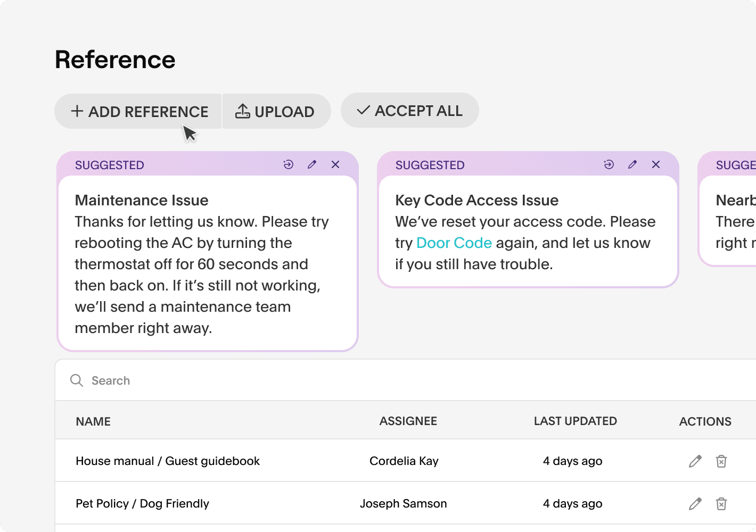Click the upload arrow icon
The height and width of the screenshot is (532, 756).
243,111
